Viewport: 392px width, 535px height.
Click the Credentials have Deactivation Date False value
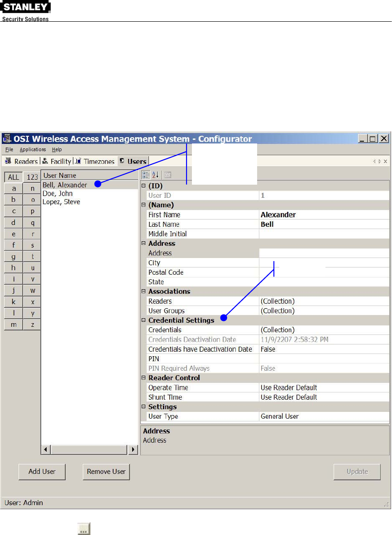[324, 349]
